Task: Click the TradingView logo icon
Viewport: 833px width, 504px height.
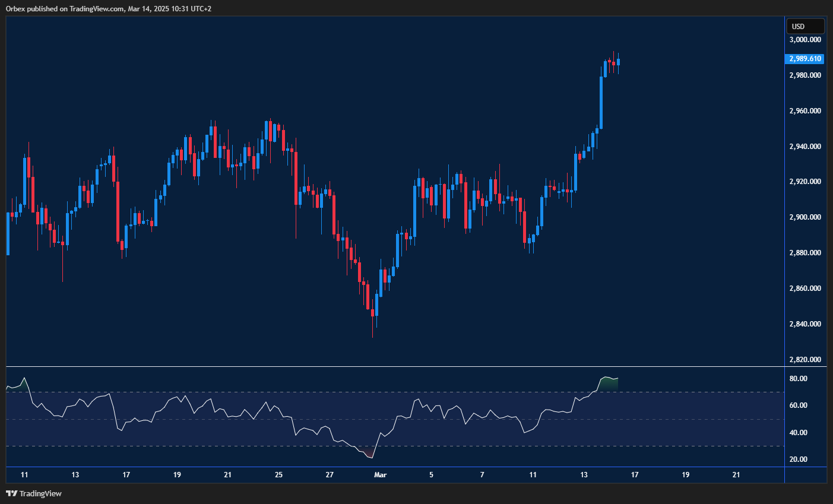Action: point(10,493)
